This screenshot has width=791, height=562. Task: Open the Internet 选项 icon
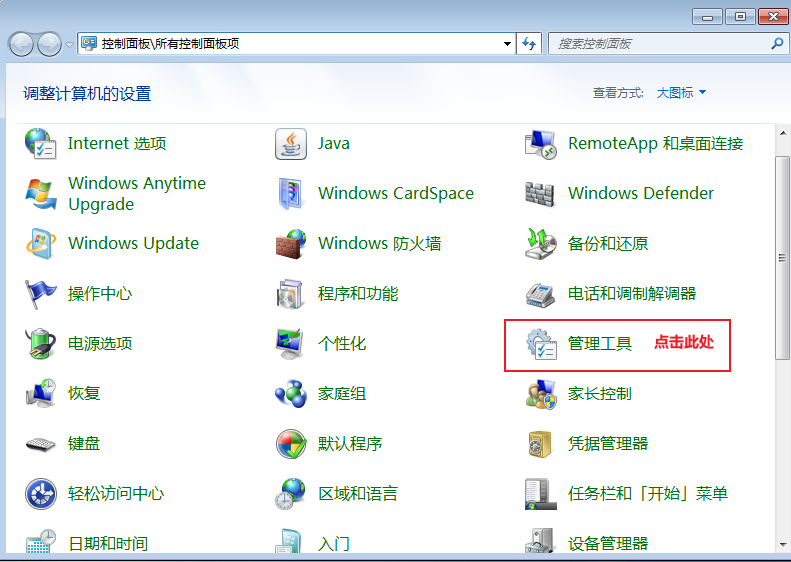(40, 144)
